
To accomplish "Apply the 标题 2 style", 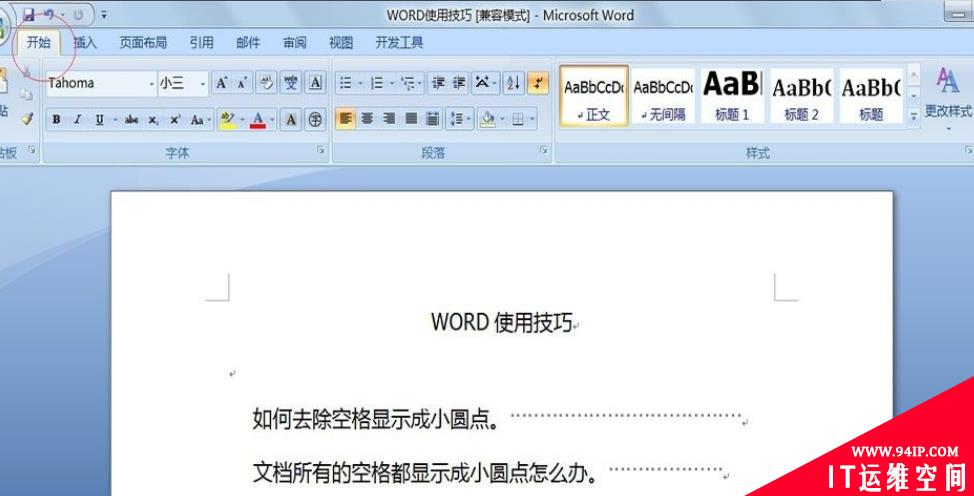I will pos(801,96).
